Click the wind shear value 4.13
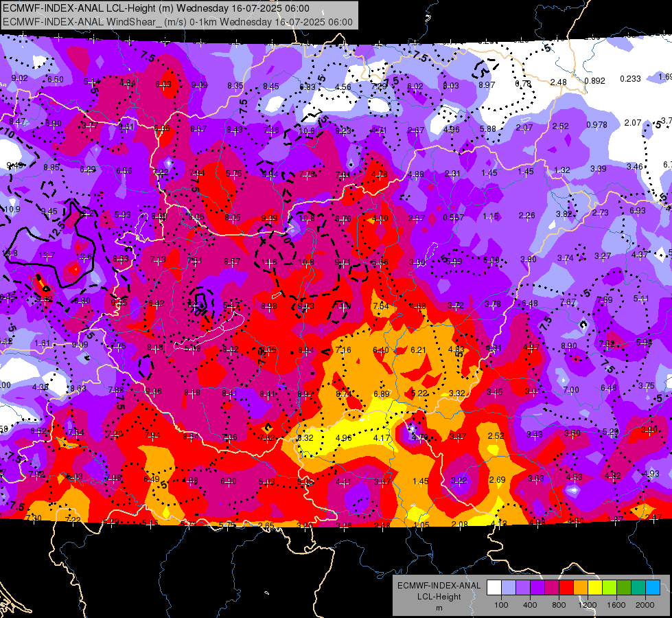The width and height of the screenshot is (672, 618). coord(499,523)
